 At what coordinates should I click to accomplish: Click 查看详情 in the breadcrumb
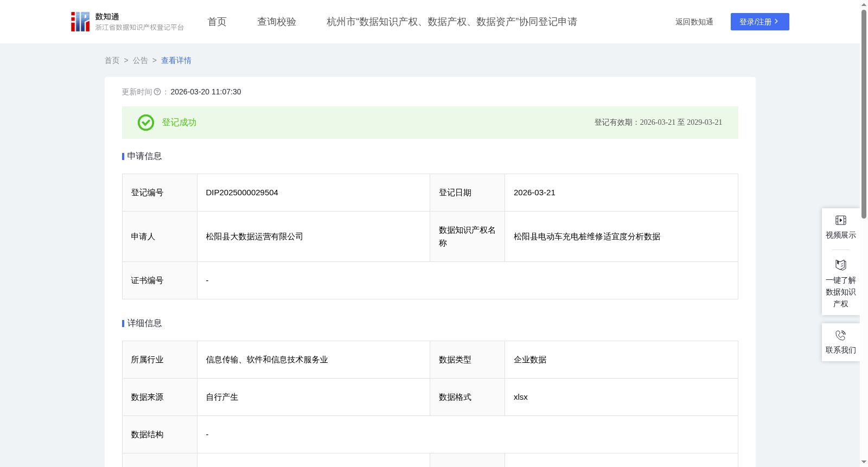tap(176, 60)
